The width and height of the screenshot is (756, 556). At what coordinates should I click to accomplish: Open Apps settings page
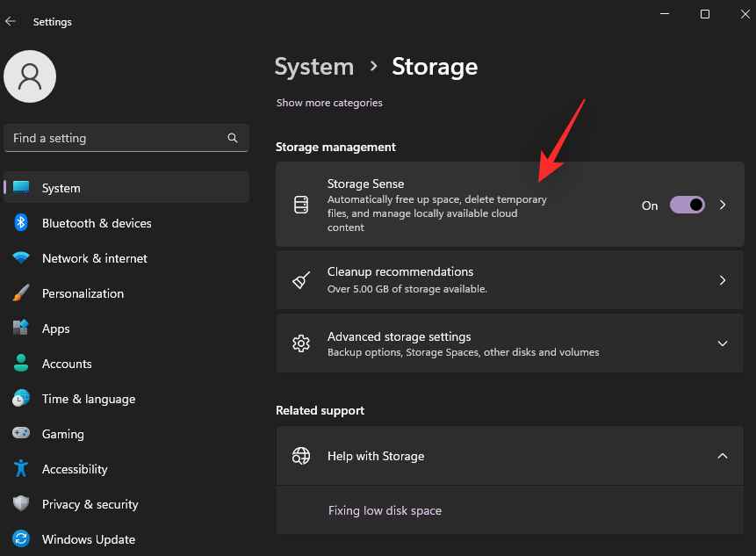(x=126, y=329)
